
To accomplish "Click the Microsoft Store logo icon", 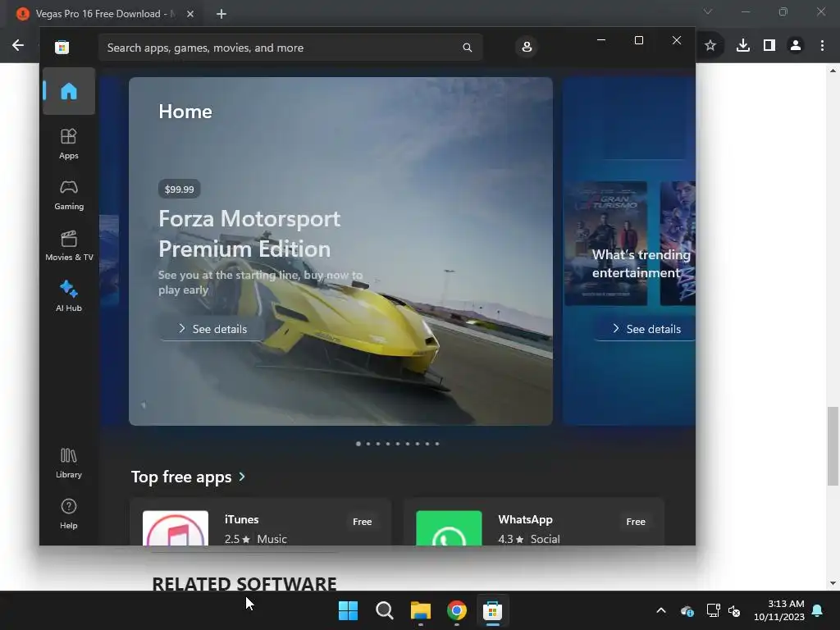I will pos(62,47).
